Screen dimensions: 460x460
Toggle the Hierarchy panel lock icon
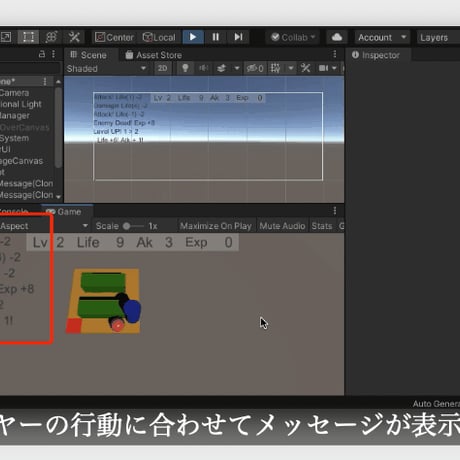coord(42,54)
